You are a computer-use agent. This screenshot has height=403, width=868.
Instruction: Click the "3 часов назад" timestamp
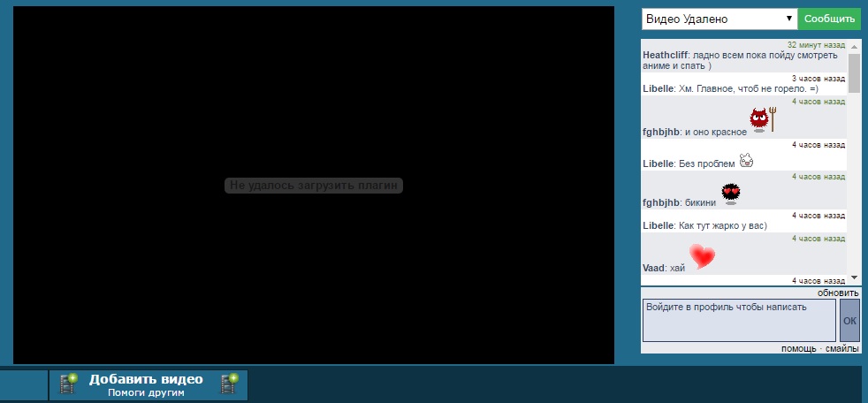point(819,79)
